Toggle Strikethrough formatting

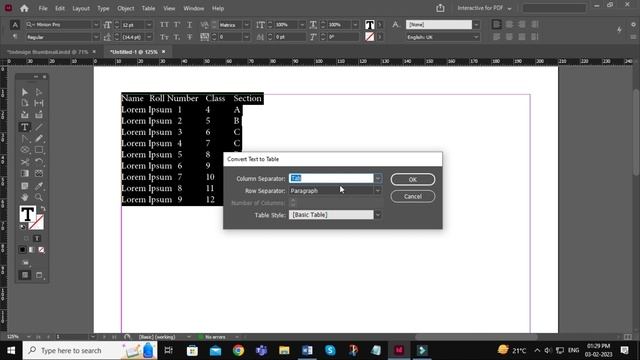[x=189, y=37]
